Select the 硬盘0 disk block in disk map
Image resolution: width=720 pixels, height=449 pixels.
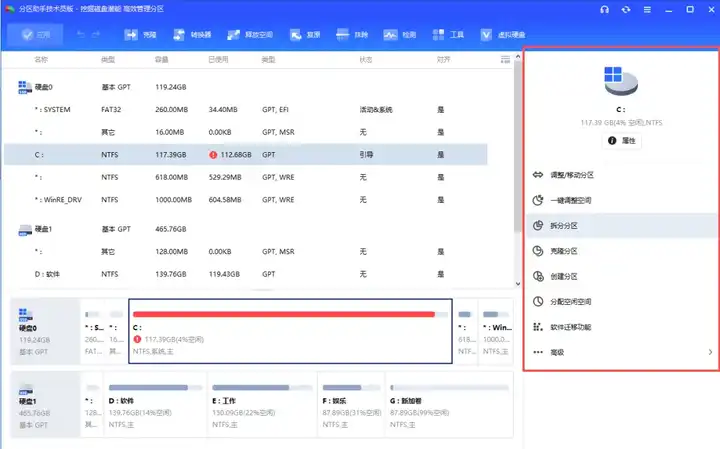click(x=45, y=331)
